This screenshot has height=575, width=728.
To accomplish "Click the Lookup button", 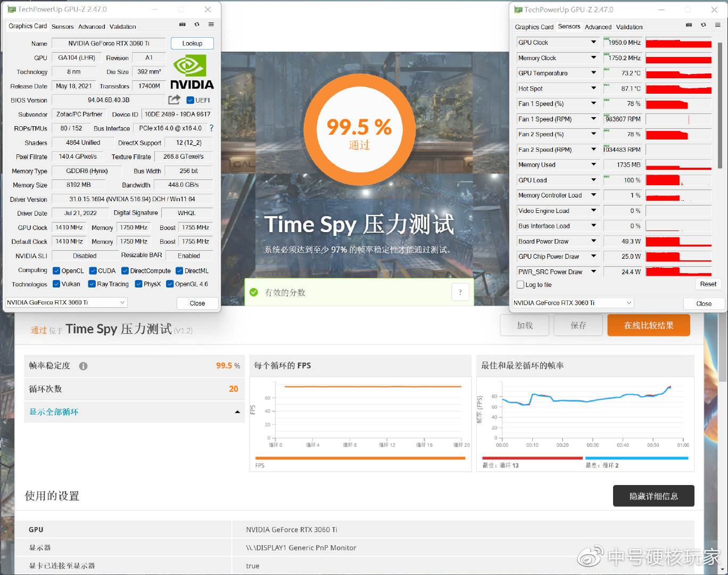I will pos(192,44).
